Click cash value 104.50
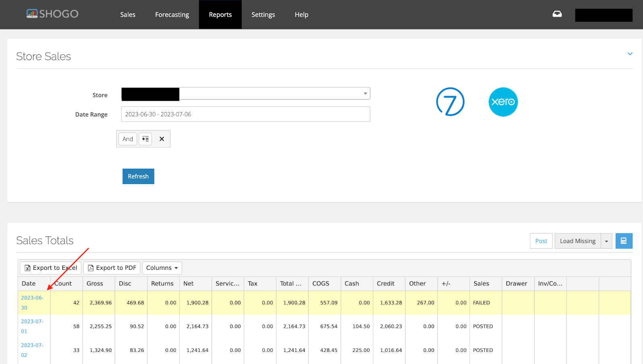This screenshot has width=643, height=364. [361, 327]
